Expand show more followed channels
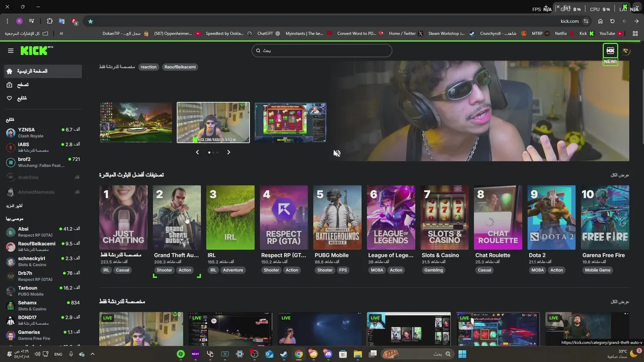Viewport: 644px width, 362px height. click(x=14, y=206)
